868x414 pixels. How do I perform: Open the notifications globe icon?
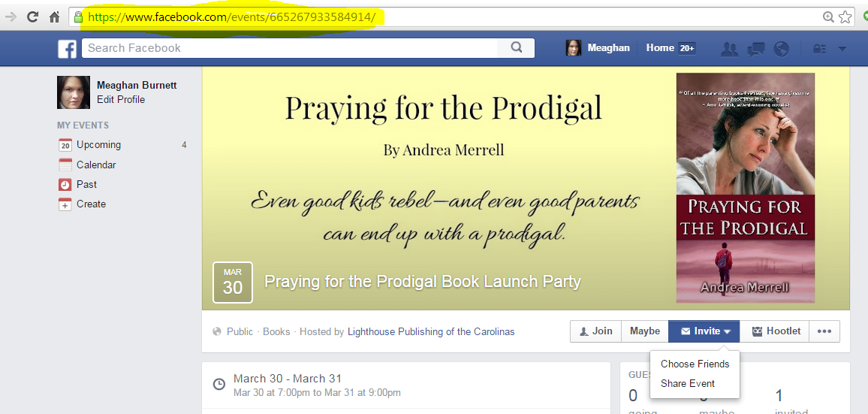click(x=781, y=49)
